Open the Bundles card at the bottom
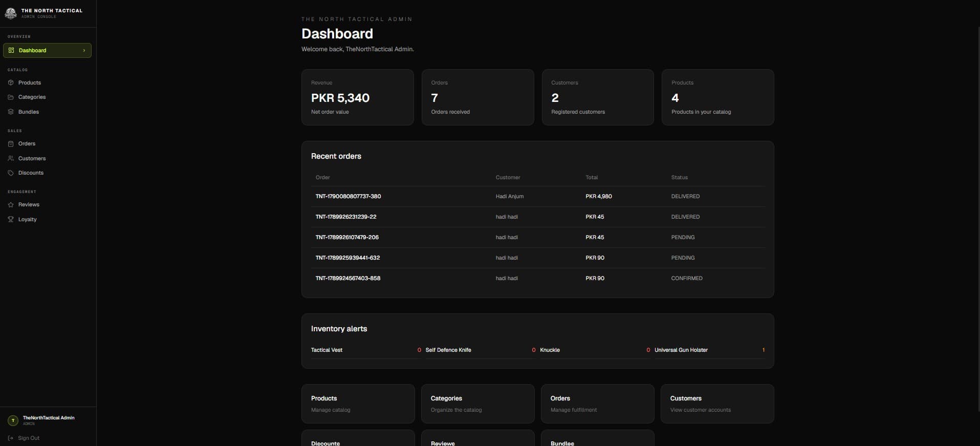980x446 pixels. click(x=598, y=438)
